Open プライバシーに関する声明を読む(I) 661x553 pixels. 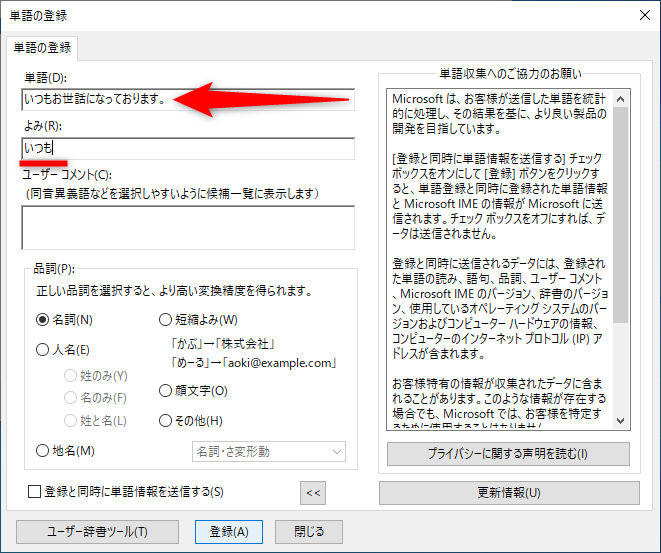(x=508, y=454)
